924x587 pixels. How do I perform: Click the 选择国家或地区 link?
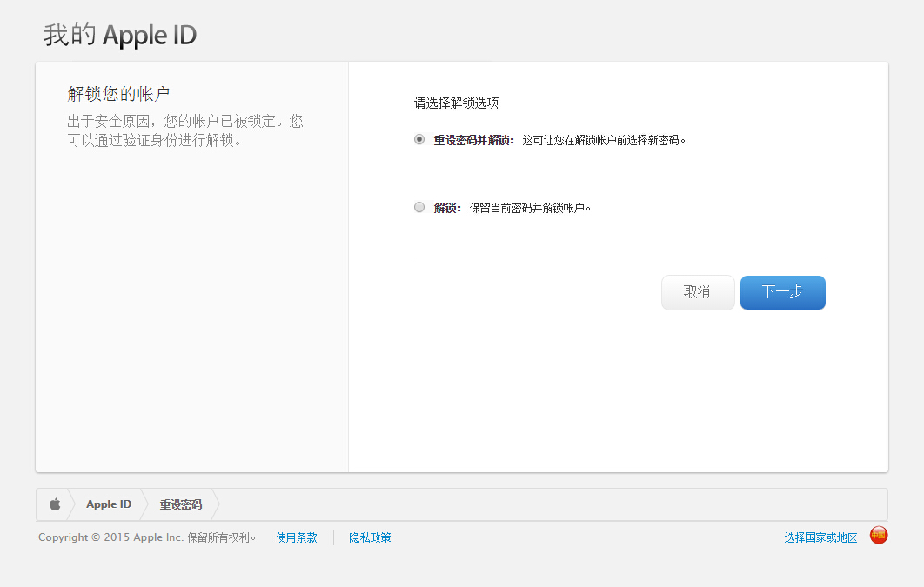(820, 537)
